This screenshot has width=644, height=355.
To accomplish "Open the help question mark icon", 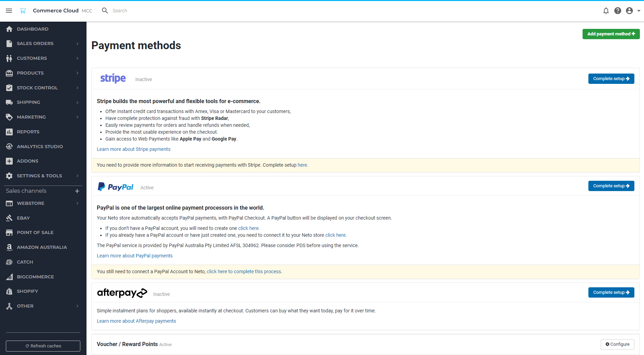I will click(x=618, y=11).
